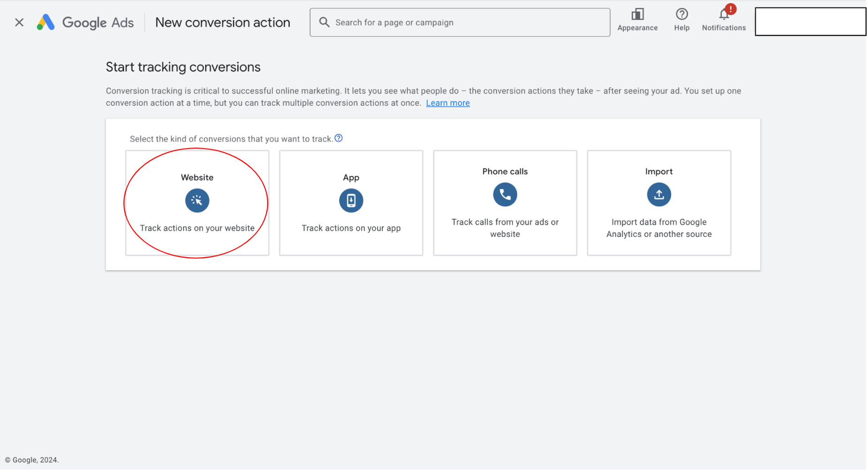Screen dimensions: 868x472
Task: Select the Import upload arrow icon
Action: 659,195
